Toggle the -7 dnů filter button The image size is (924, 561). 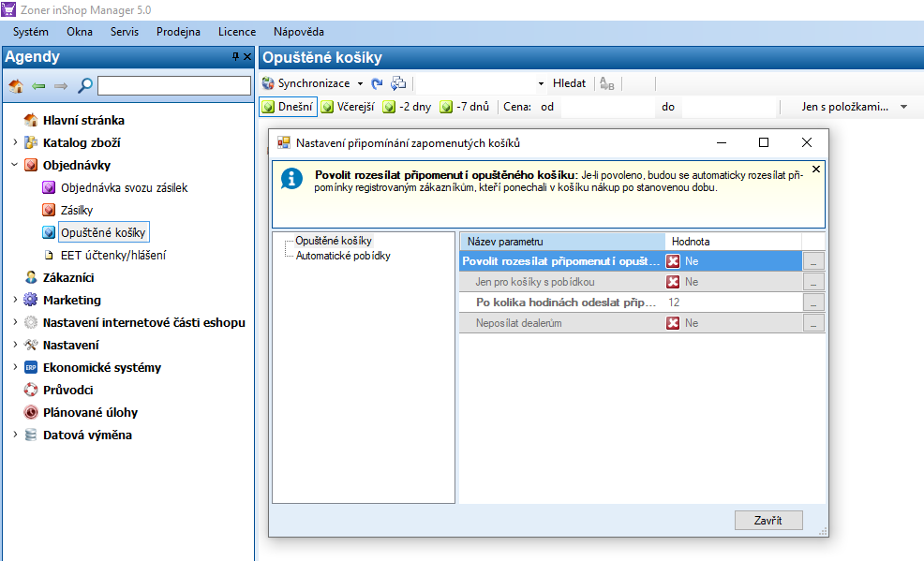tap(465, 107)
